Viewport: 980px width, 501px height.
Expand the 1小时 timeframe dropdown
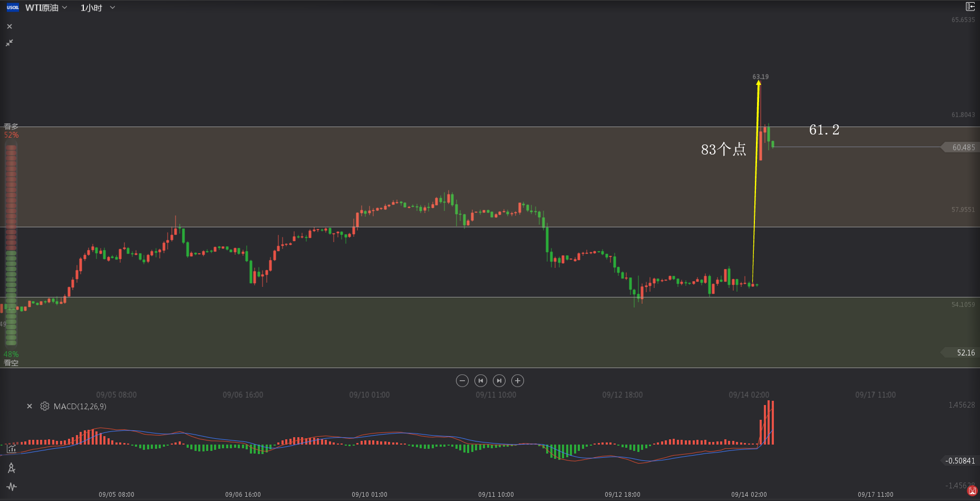98,7
